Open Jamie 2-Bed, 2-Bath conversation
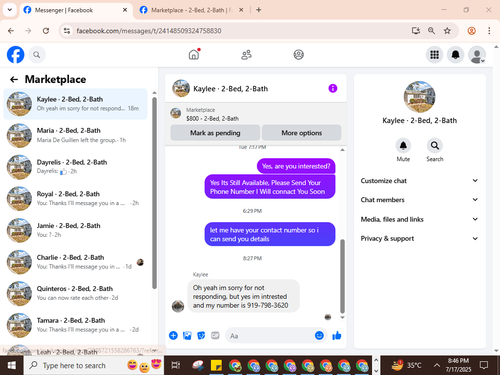Image resolution: width=500 pixels, height=375 pixels. (75, 230)
